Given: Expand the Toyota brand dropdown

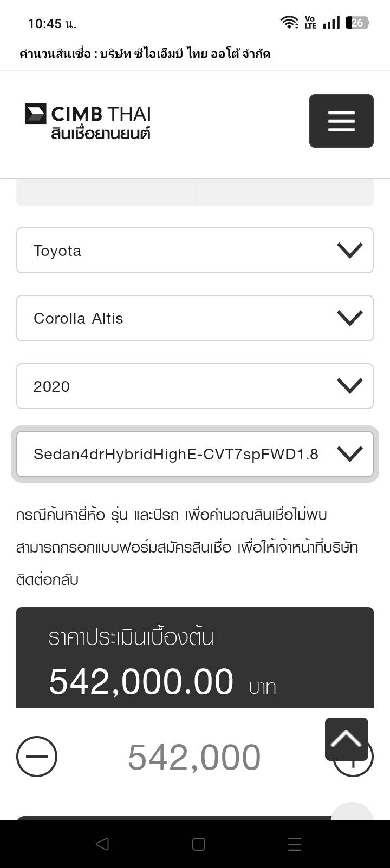Looking at the screenshot, I should (195, 251).
